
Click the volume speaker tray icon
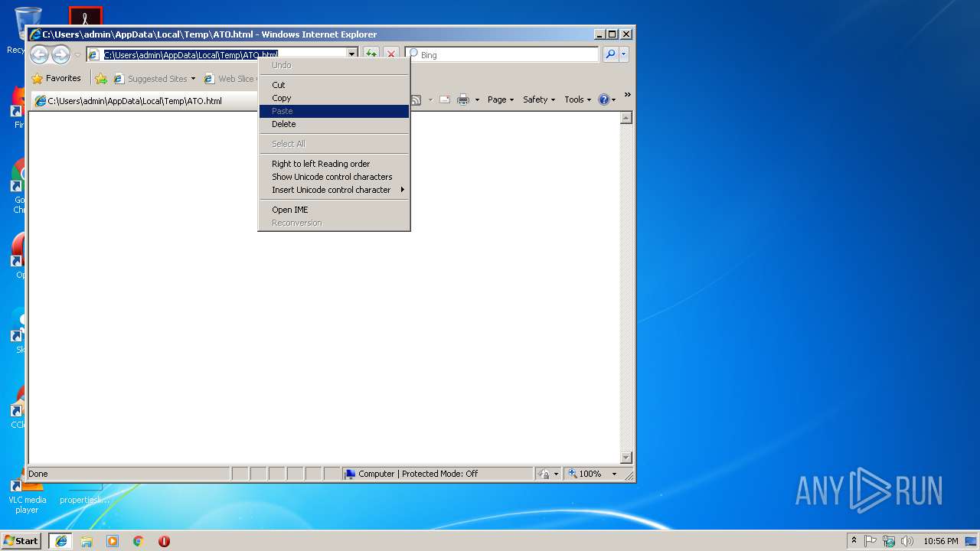(907, 541)
